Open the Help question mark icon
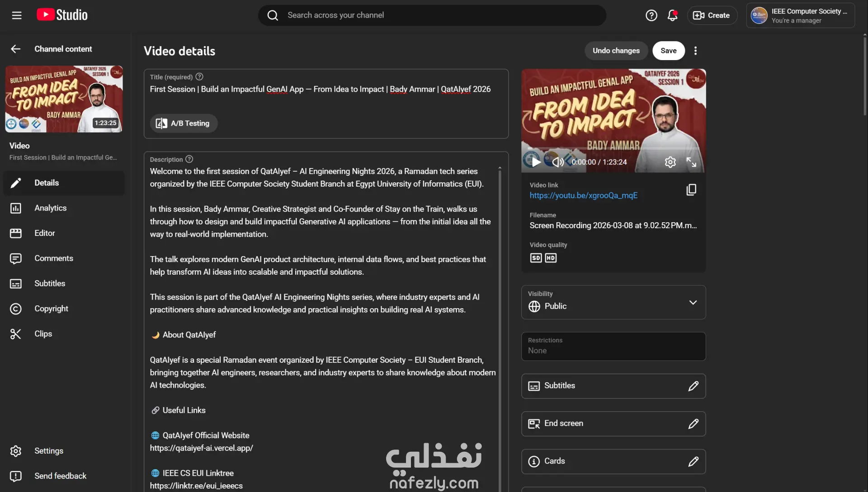 (x=651, y=15)
